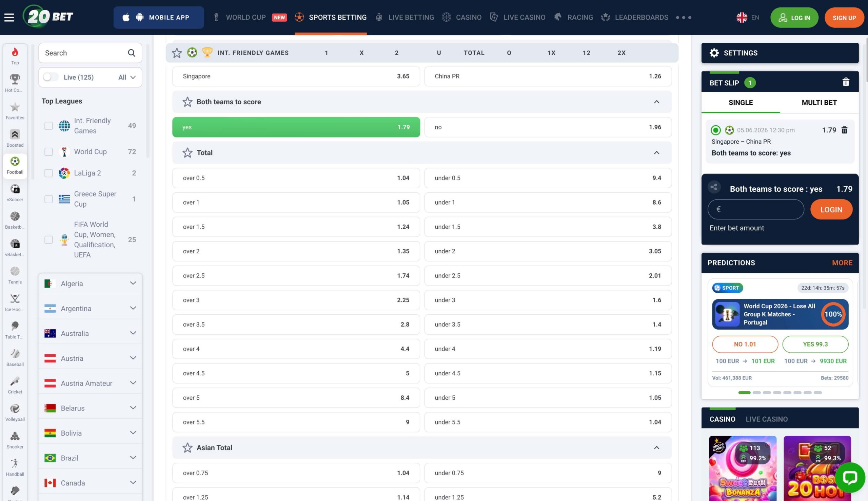Image resolution: width=868 pixels, height=501 pixels.
Task: Open the All filter dropdown
Action: point(127,77)
